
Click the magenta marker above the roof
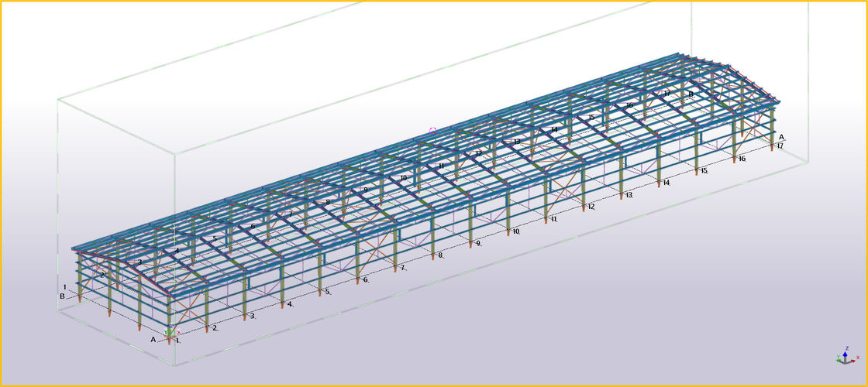point(432,130)
